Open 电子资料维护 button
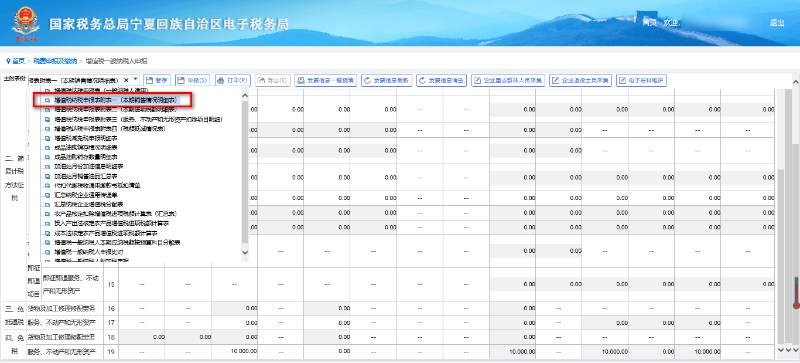The width and height of the screenshot is (800, 363). click(641, 80)
